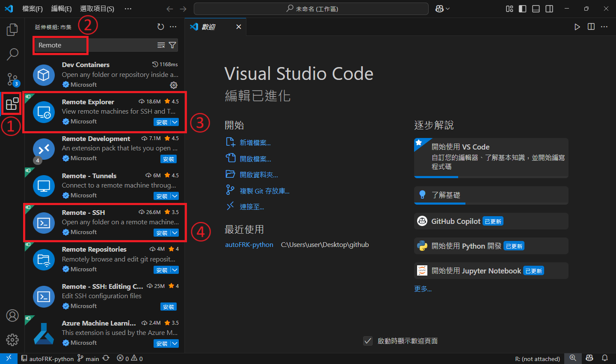Screen dimensions: 616x364
Task: Open the Explorer view in activity bar
Action: coord(12,29)
